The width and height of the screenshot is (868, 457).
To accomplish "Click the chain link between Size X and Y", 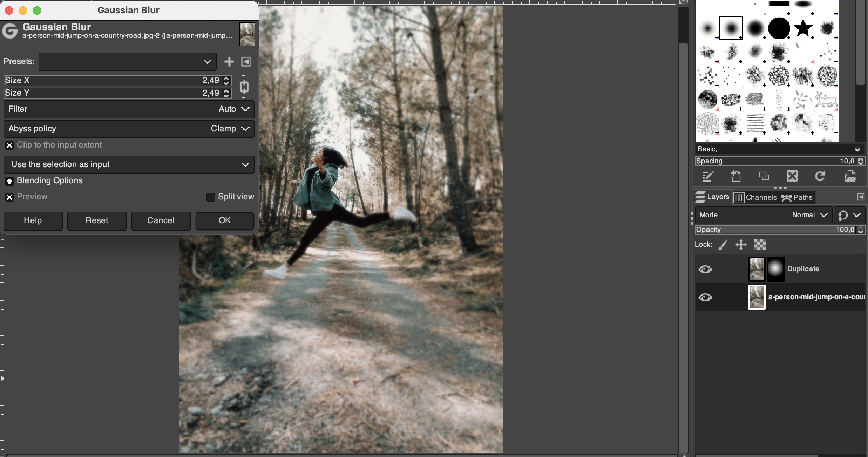I will pos(244,86).
